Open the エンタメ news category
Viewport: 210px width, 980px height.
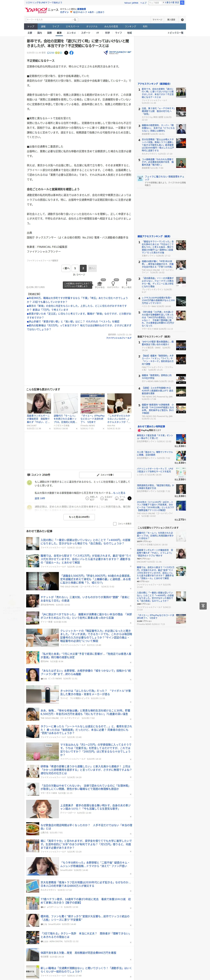click(71, 33)
